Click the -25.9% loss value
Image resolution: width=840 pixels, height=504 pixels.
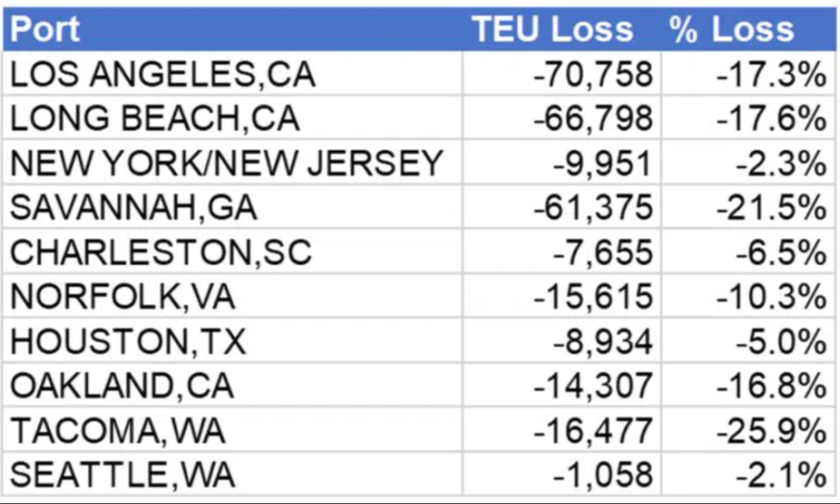click(x=770, y=430)
